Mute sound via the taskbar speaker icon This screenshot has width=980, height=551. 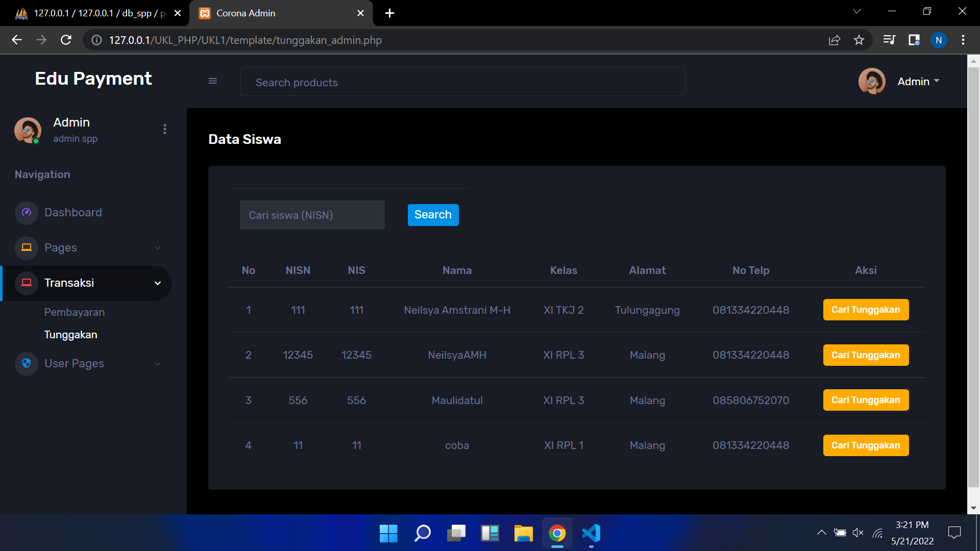858,532
